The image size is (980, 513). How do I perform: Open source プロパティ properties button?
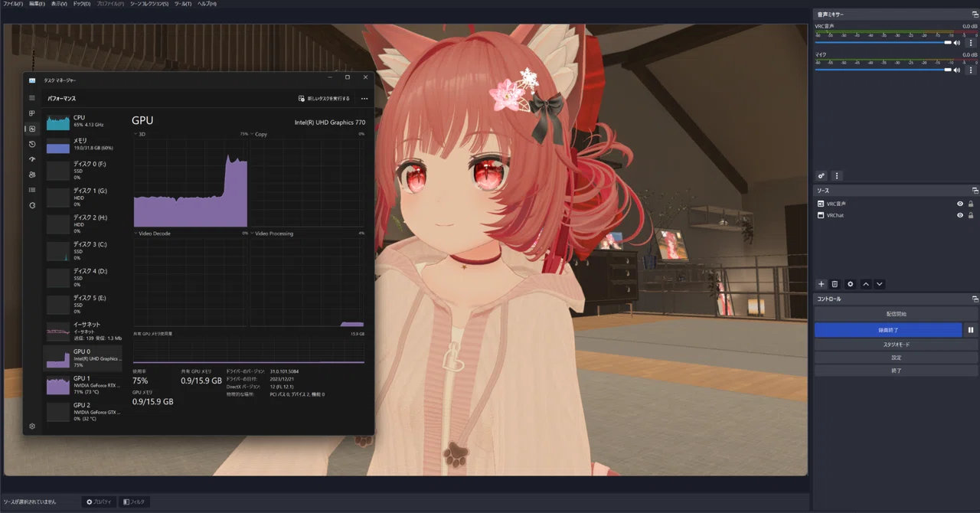coord(100,502)
